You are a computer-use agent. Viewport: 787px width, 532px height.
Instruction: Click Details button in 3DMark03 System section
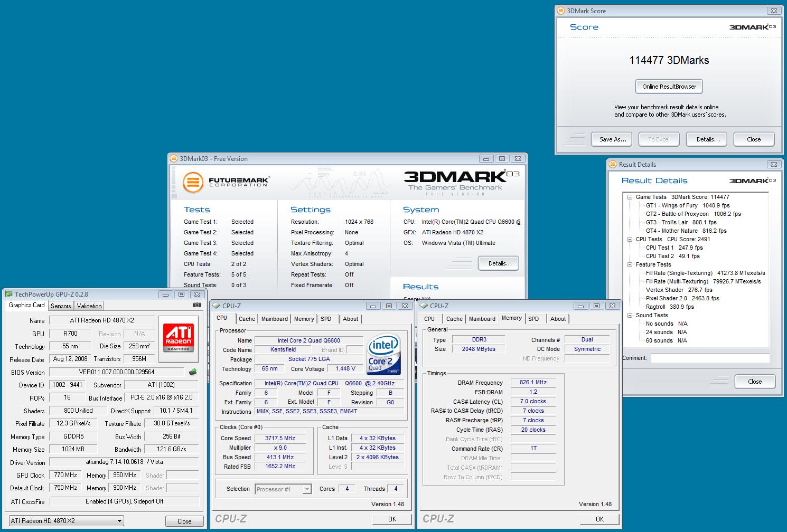pyautogui.click(x=500, y=263)
